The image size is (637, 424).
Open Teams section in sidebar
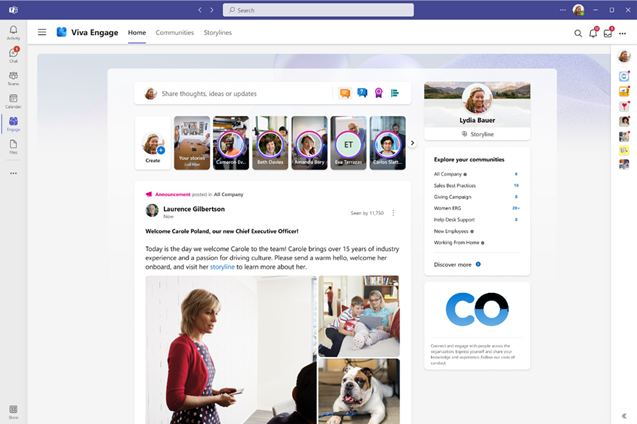coord(13,78)
